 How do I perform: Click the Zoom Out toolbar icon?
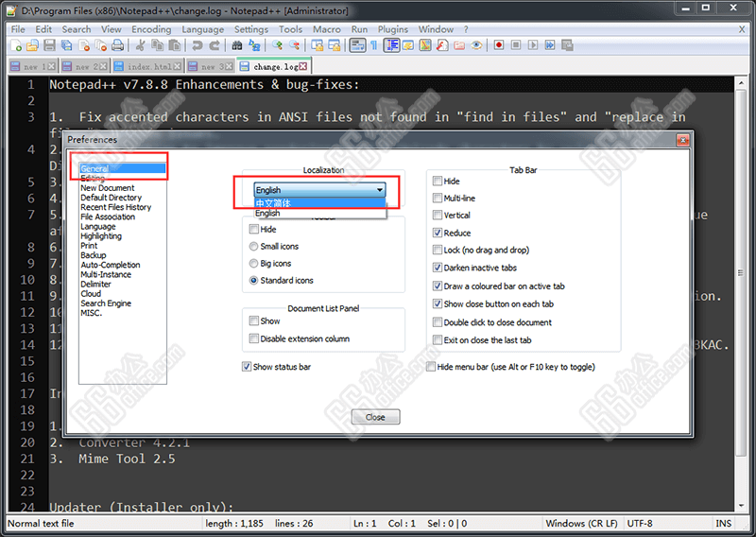[x=294, y=45]
